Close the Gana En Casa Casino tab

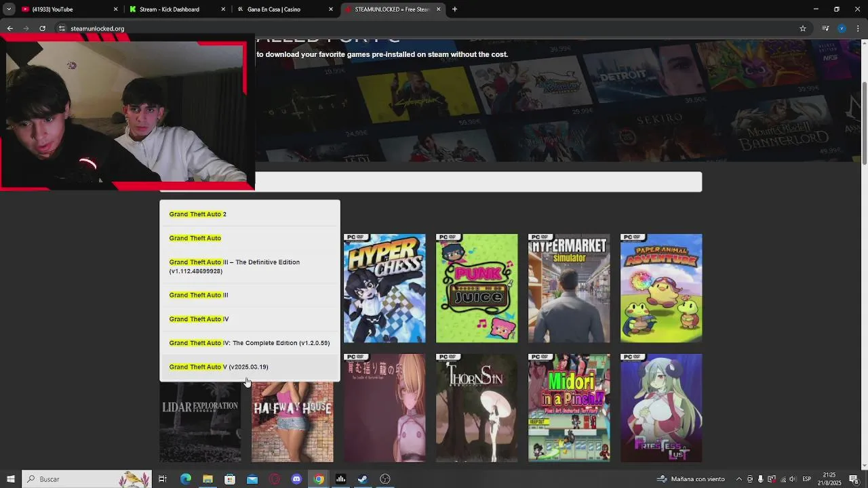[x=331, y=9]
